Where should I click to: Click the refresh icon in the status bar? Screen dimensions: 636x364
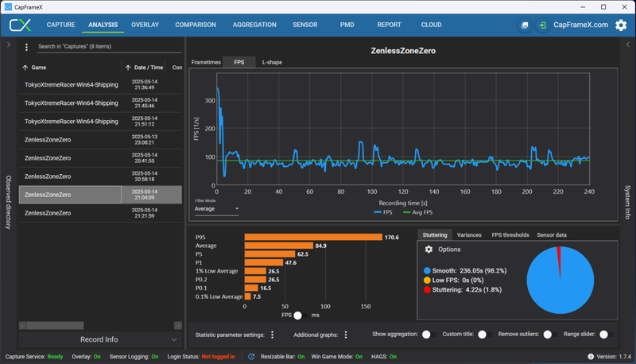tap(251, 357)
